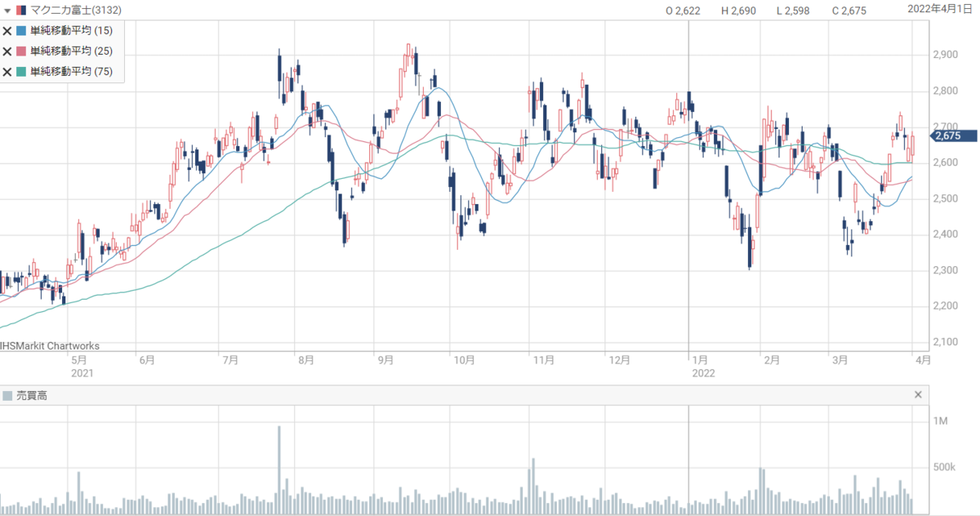Click the high value H 2,690
The width and height of the screenshot is (980, 516).
738,11
